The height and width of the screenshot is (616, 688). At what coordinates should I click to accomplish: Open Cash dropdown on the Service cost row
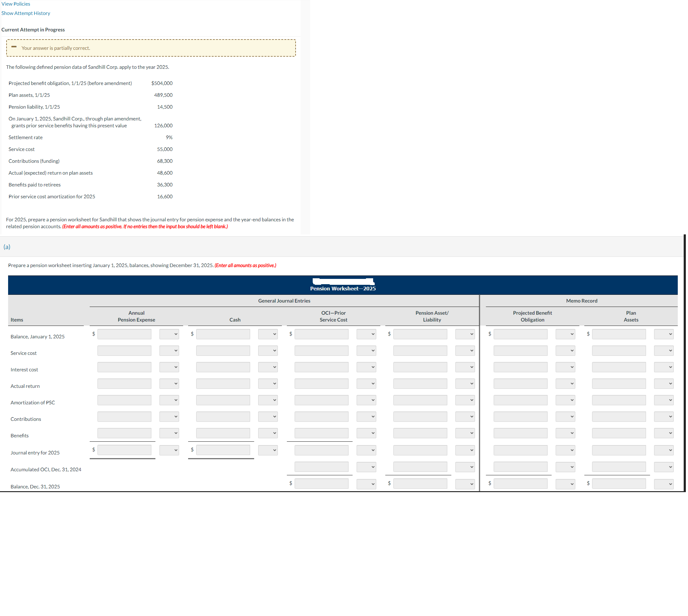click(268, 350)
